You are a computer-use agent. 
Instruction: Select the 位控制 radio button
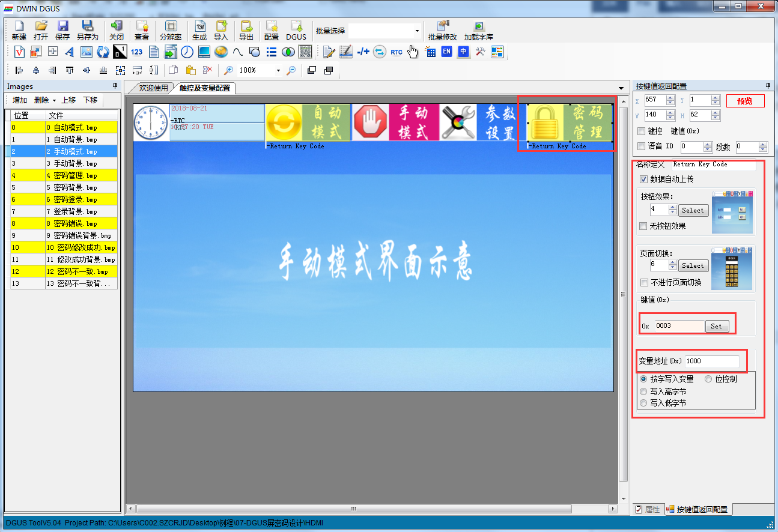[x=708, y=379]
